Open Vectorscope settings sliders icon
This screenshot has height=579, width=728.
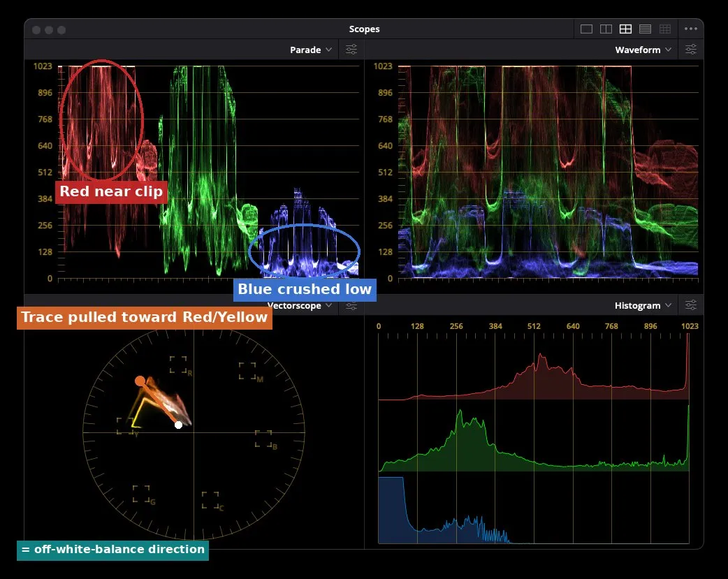pos(351,305)
